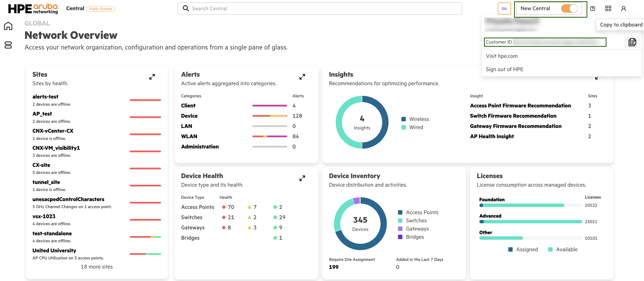Expand the Alerts card

click(x=302, y=77)
